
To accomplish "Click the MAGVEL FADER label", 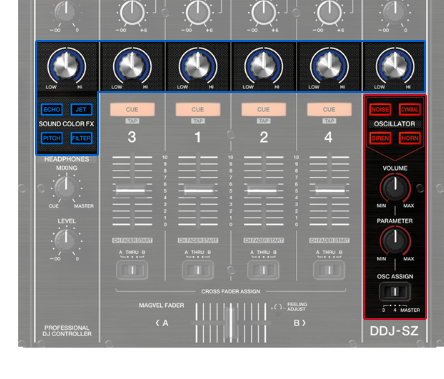I will click(x=161, y=305).
